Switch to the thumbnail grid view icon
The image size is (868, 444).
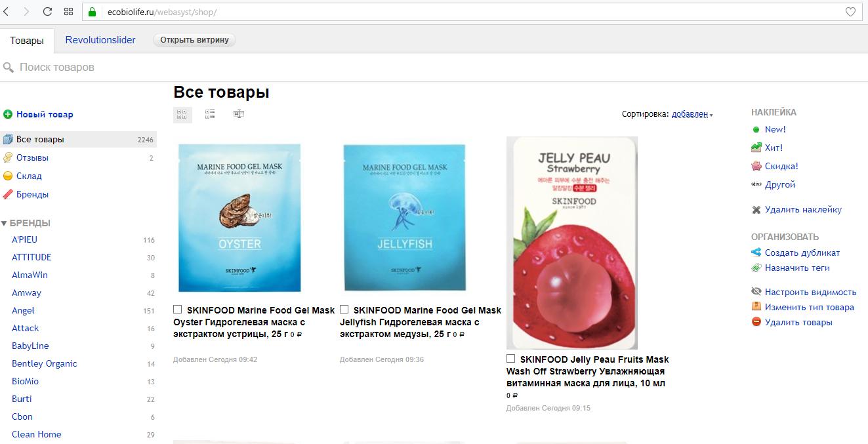[182, 114]
